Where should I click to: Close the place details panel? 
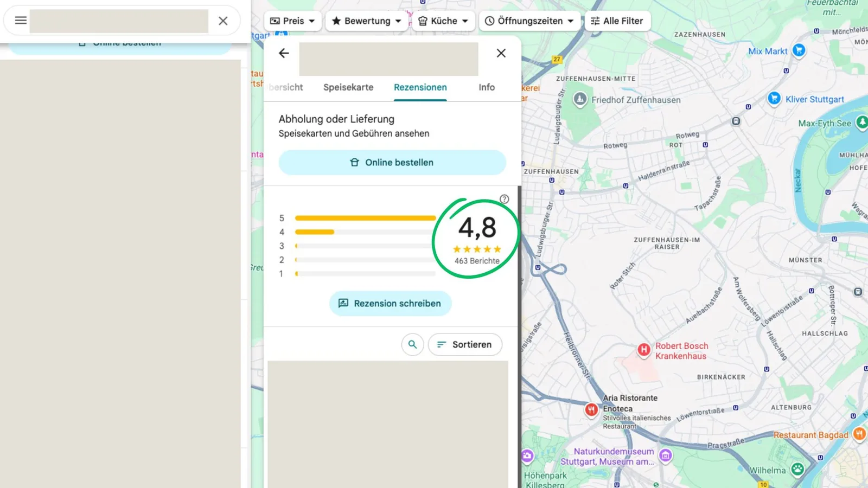pos(501,53)
